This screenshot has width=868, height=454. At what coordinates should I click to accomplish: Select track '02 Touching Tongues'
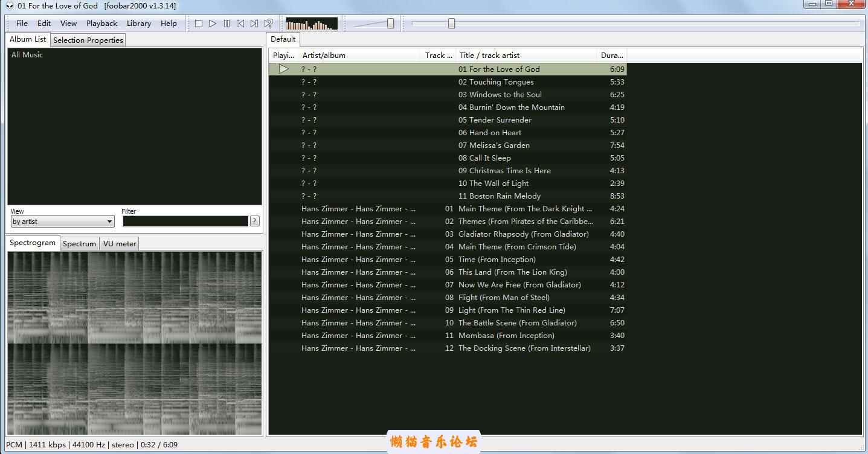pos(448,82)
